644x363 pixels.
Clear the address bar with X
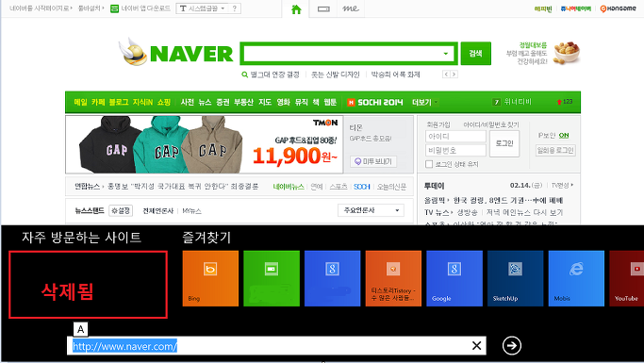point(476,346)
